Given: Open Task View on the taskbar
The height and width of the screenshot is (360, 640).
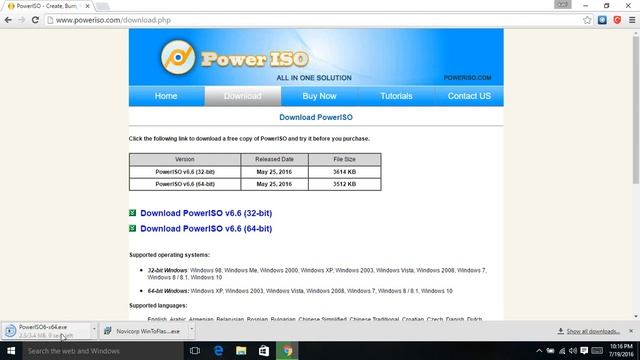Looking at the screenshot, I should click(195, 351).
